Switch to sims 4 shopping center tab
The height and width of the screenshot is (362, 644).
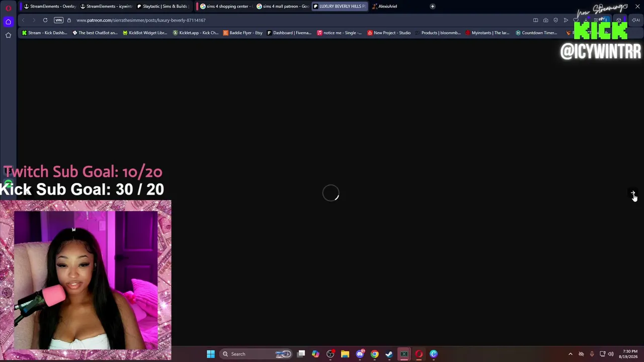tap(226, 7)
